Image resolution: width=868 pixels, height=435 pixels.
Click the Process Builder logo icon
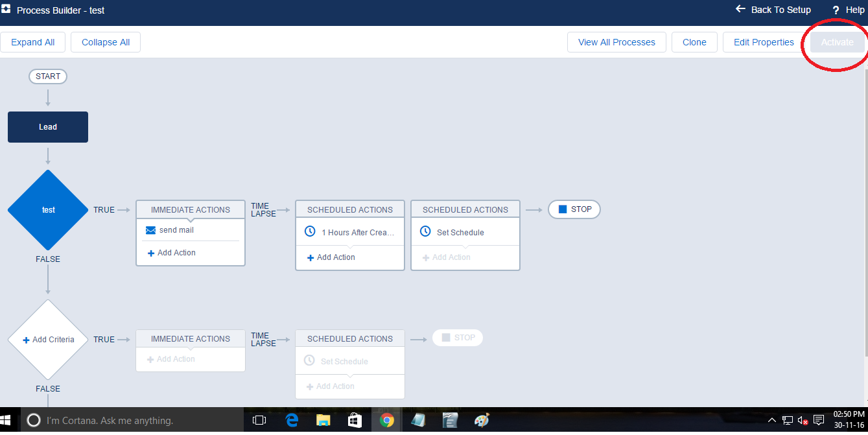tap(6, 10)
